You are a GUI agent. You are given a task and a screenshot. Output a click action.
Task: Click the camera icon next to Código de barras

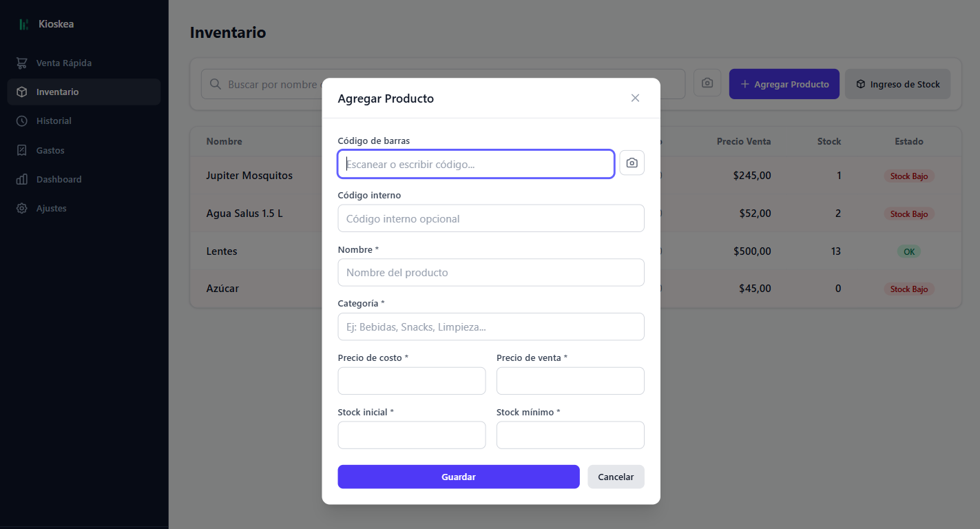tap(632, 163)
